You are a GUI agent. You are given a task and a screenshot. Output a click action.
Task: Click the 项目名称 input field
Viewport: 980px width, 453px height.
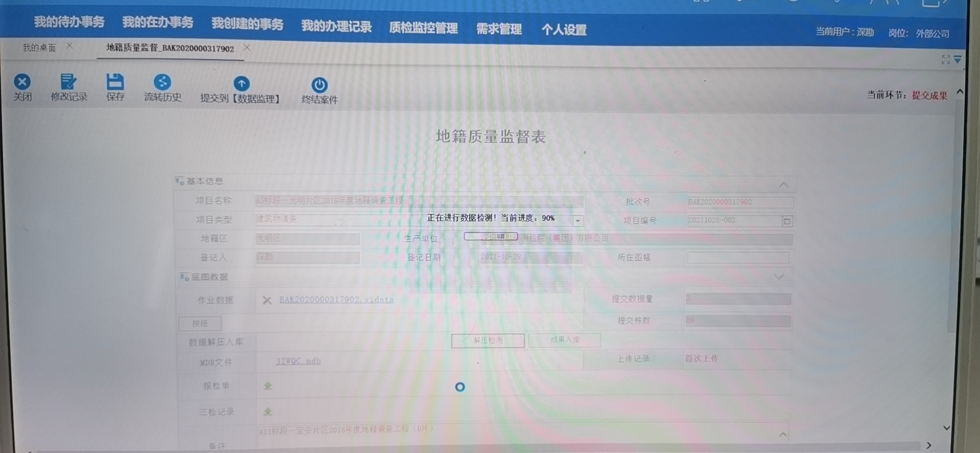pyautogui.click(x=419, y=201)
